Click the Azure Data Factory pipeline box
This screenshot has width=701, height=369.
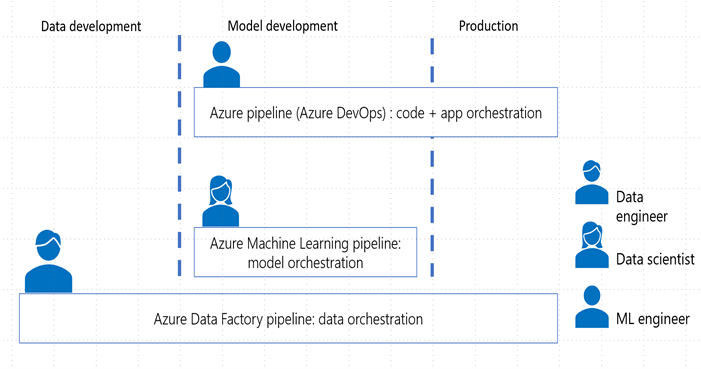point(288,318)
